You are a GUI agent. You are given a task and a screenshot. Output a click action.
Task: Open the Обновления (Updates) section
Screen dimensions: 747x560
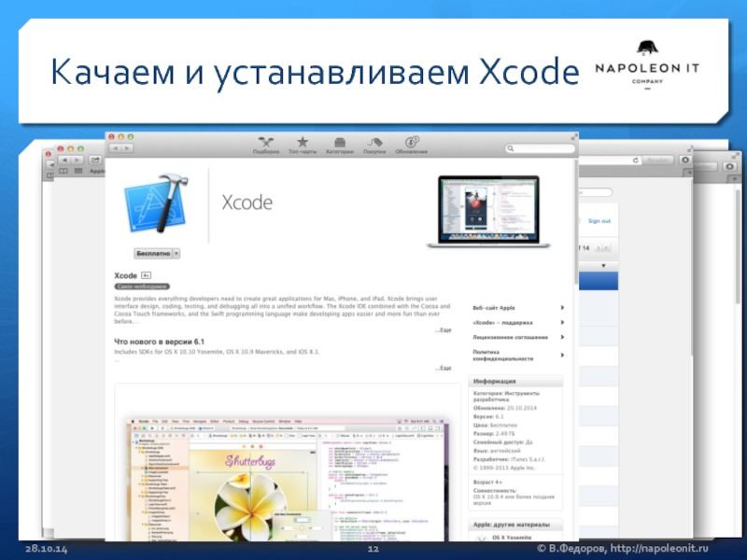[411, 145]
